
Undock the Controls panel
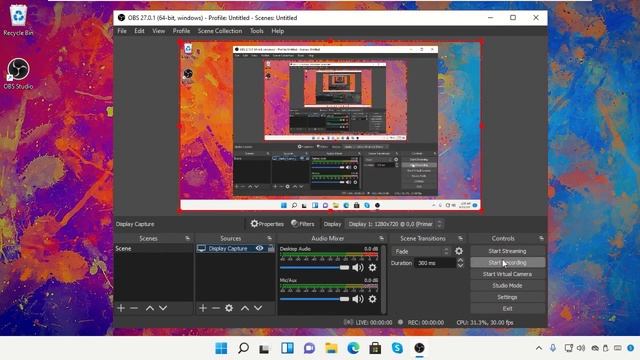click(x=541, y=238)
